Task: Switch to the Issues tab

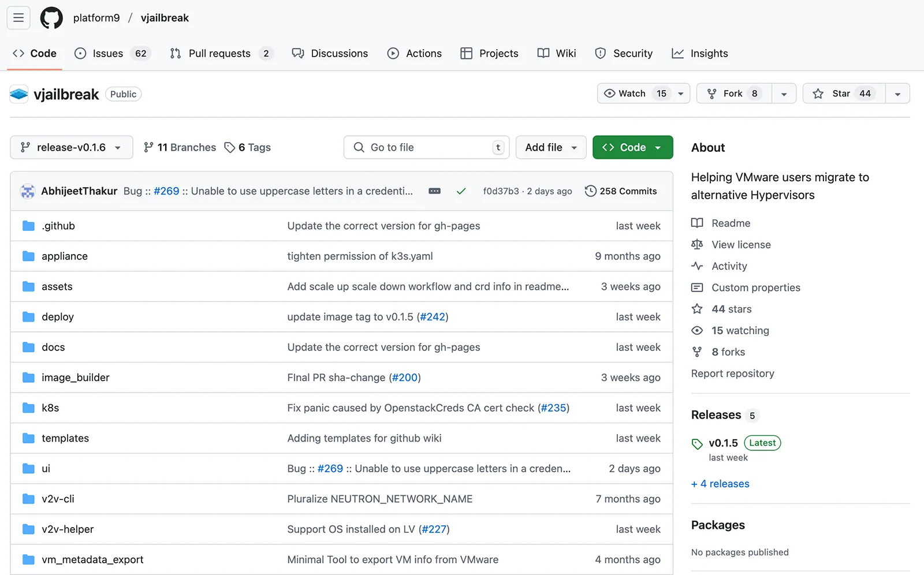Action: pos(107,53)
